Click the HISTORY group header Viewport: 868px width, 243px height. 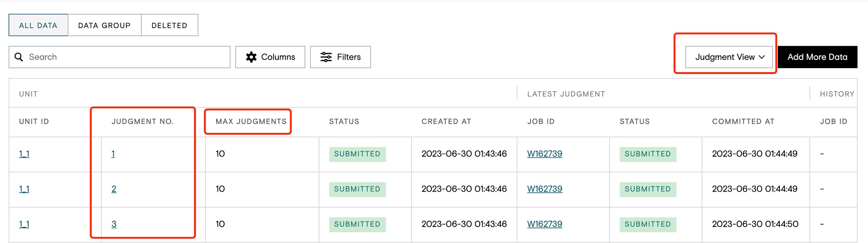pos(837,94)
